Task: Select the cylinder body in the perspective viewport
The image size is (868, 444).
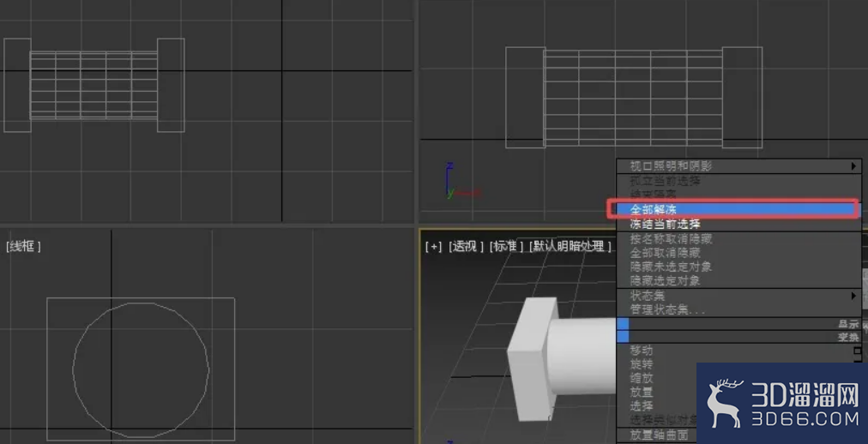Action: coord(584,355)
